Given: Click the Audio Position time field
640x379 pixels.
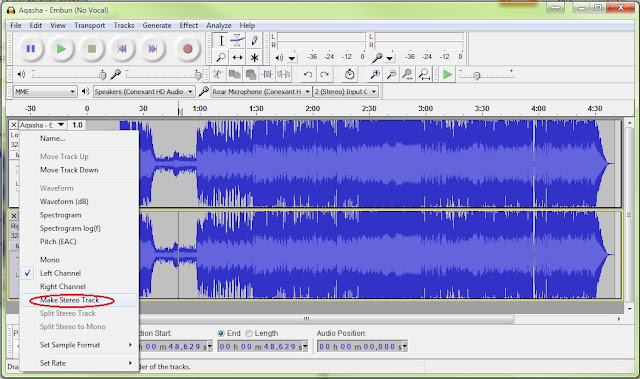Looking at the screenshot, I should (362, 347).
